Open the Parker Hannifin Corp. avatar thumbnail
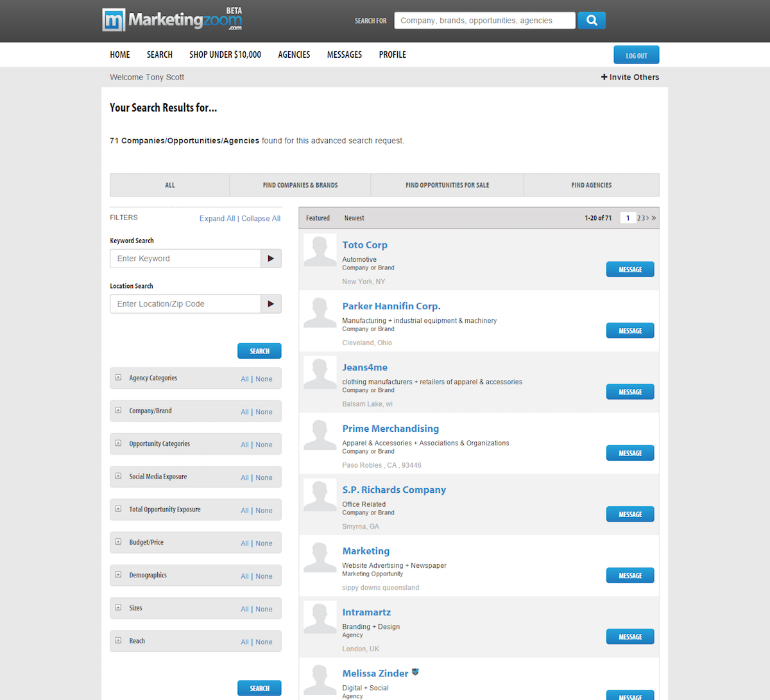Viewport: 770px width, 700px height. point(320,311)
